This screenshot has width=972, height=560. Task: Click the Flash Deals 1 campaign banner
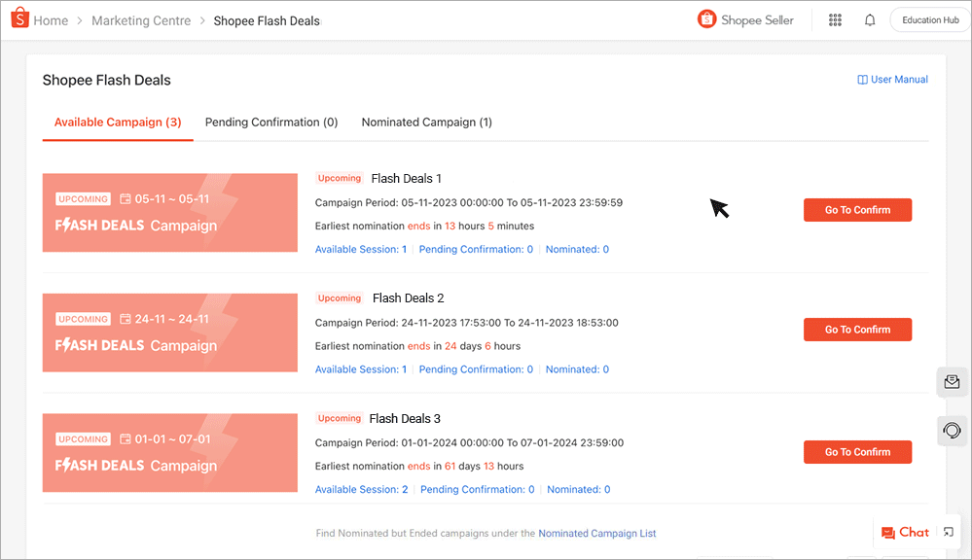click(x=169, y=213)
